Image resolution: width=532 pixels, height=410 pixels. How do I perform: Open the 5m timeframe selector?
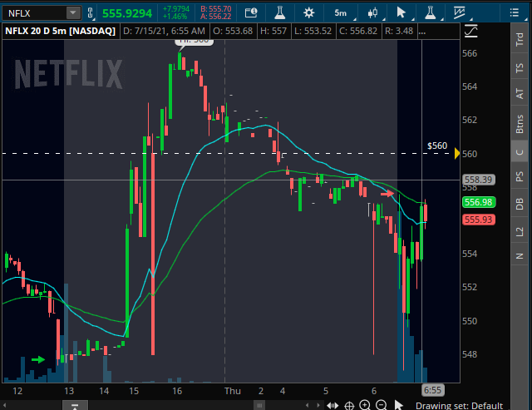[341, 13]
